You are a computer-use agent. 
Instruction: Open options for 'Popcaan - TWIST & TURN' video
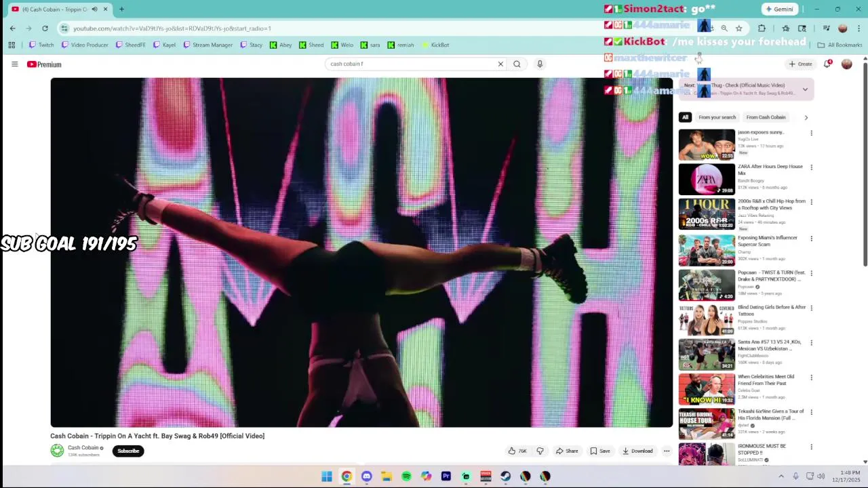[x=811, y=273]
